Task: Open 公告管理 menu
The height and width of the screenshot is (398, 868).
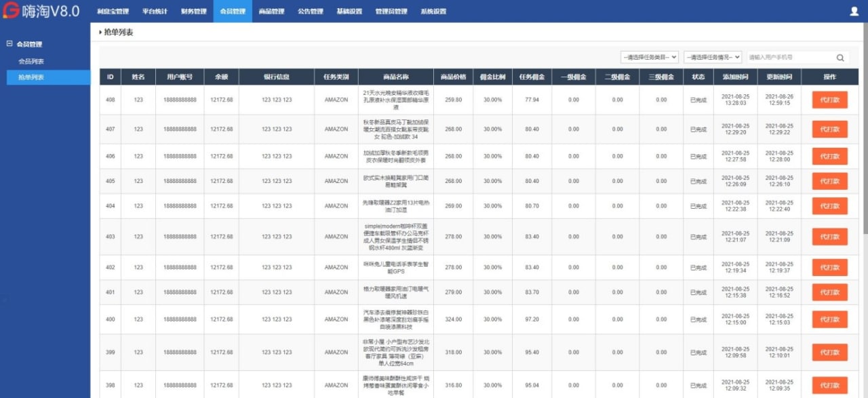Action: [x=311, y=12]
